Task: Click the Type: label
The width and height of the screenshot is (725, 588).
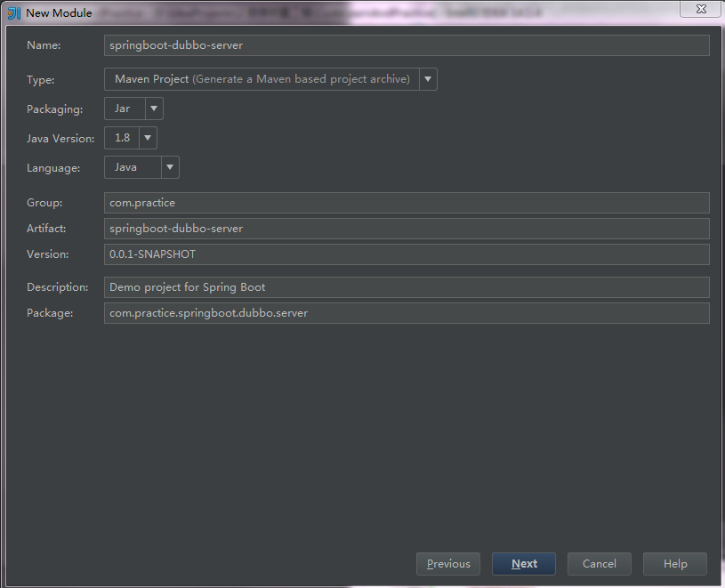Action: [41, 80]
